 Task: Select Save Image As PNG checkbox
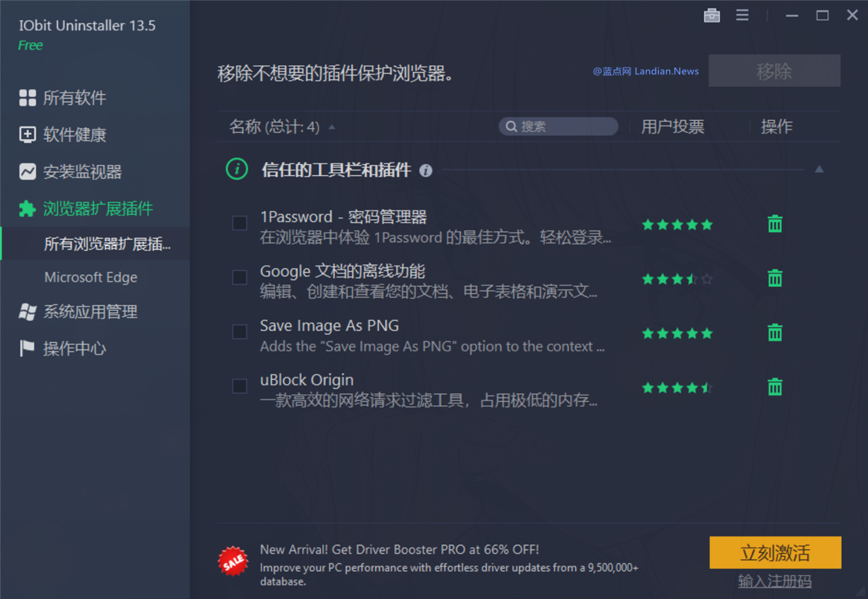239,332
